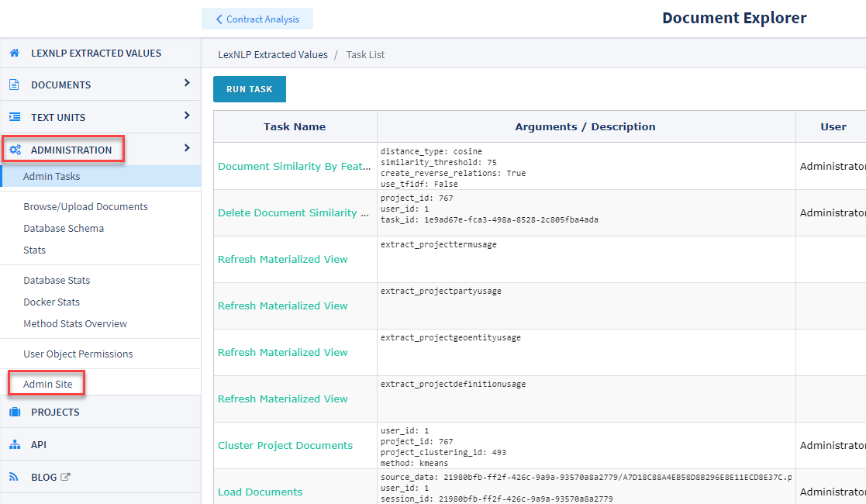Open Refresh Materialized View for extract_projecttermusage

282,259
